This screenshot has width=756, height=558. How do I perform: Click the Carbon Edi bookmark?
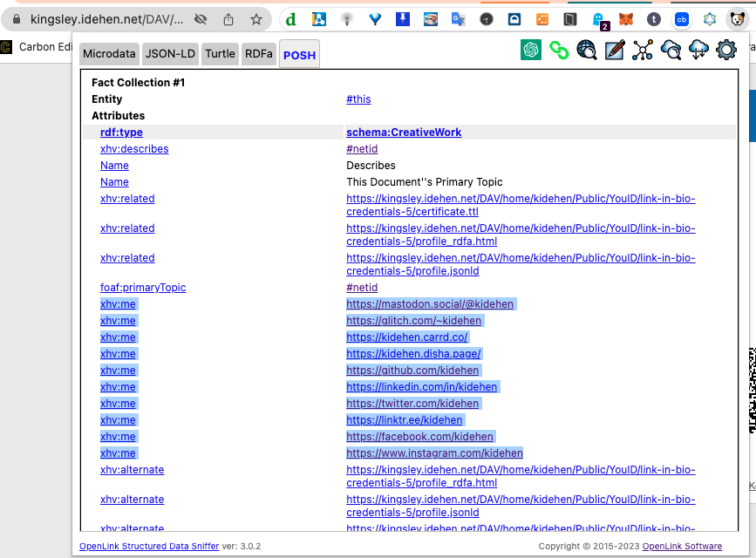[x=37, y=47]
